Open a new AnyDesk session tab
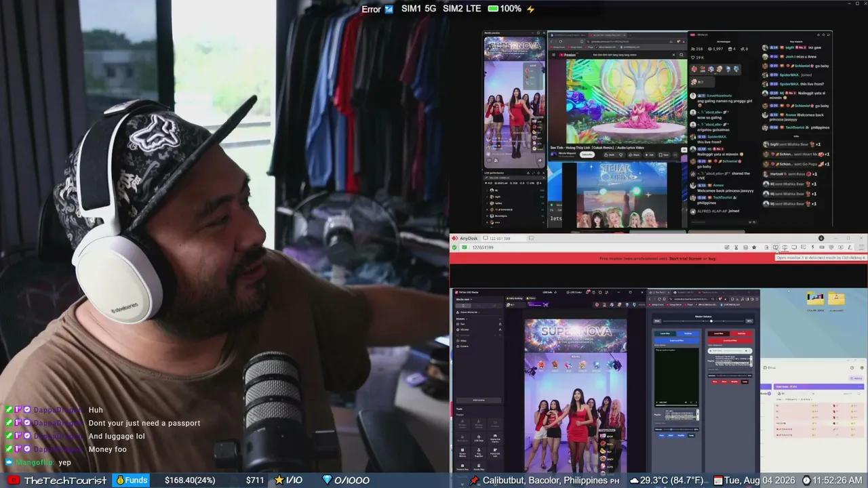The width and height of the screenshot is (868, 488). [531, 239]
